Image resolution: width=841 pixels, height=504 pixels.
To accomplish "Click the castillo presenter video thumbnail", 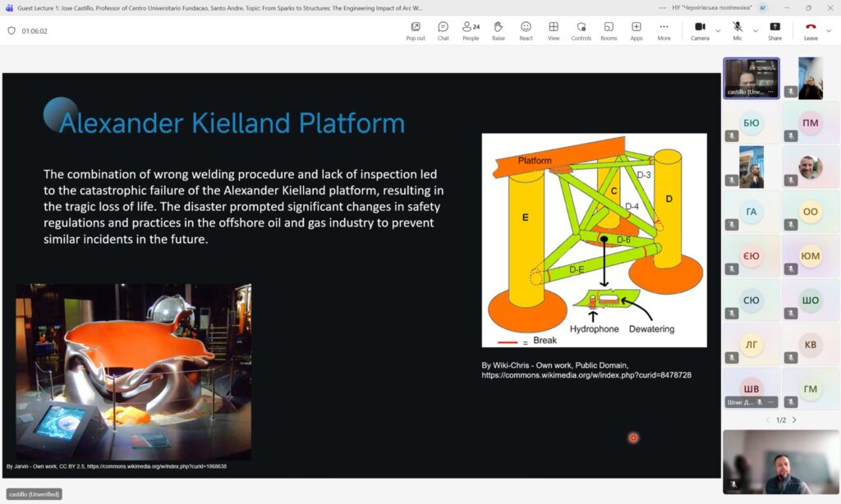I will [x=751, y=78].
